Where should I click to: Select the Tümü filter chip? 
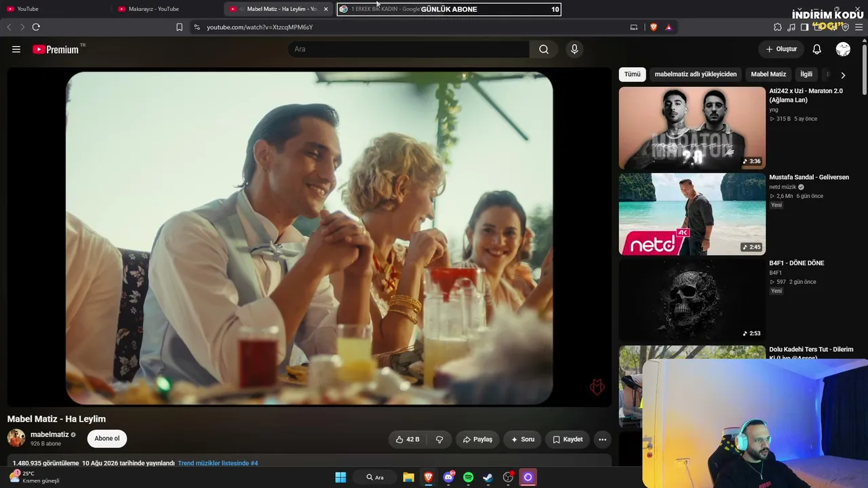[x=632, y=75]
